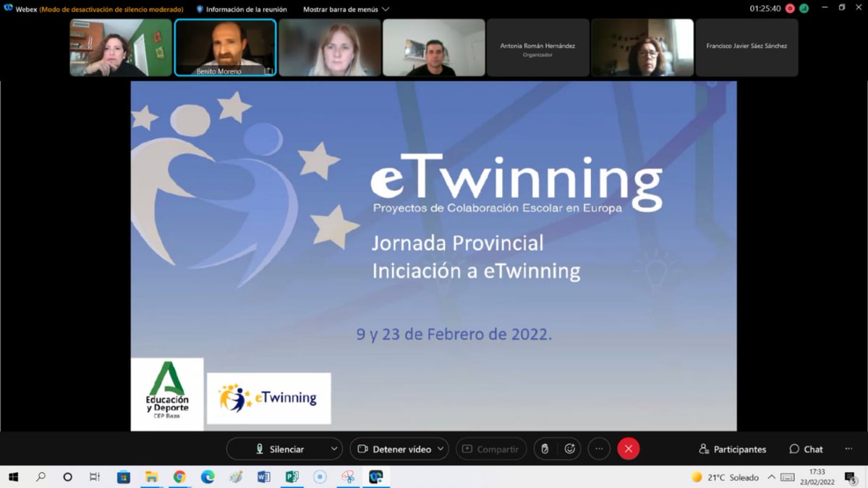This screenshot has width=868, height=488.
Task: Click the Webex taskbar icon
Action: pos(375,478)
